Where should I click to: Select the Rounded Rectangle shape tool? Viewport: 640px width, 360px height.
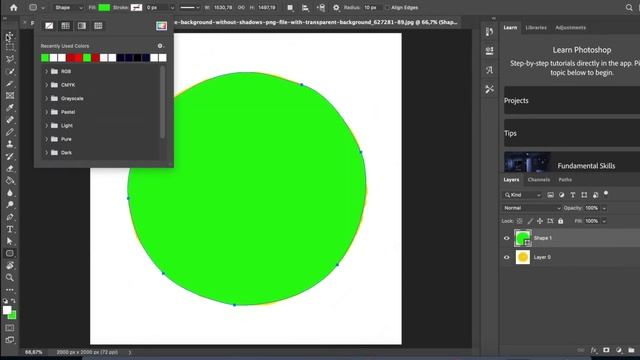9,253
